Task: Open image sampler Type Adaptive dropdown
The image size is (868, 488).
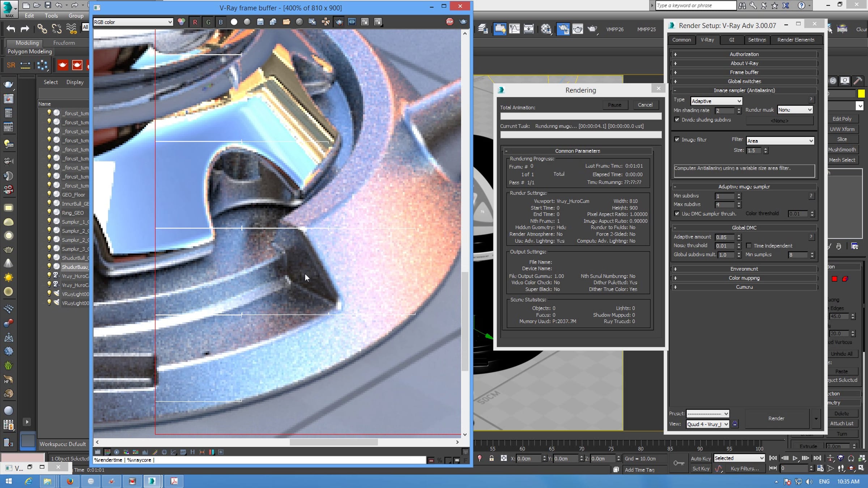Action: [716, 101]
